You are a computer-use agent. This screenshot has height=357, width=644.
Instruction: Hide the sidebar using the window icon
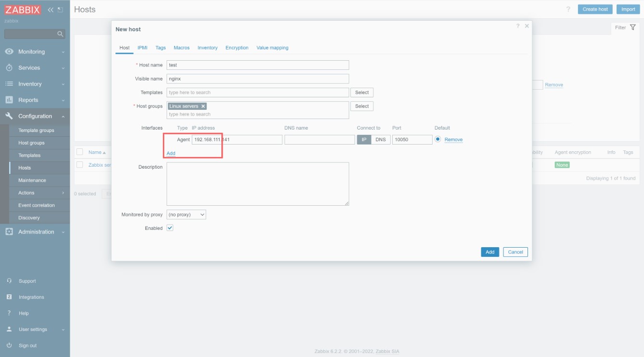60,10
